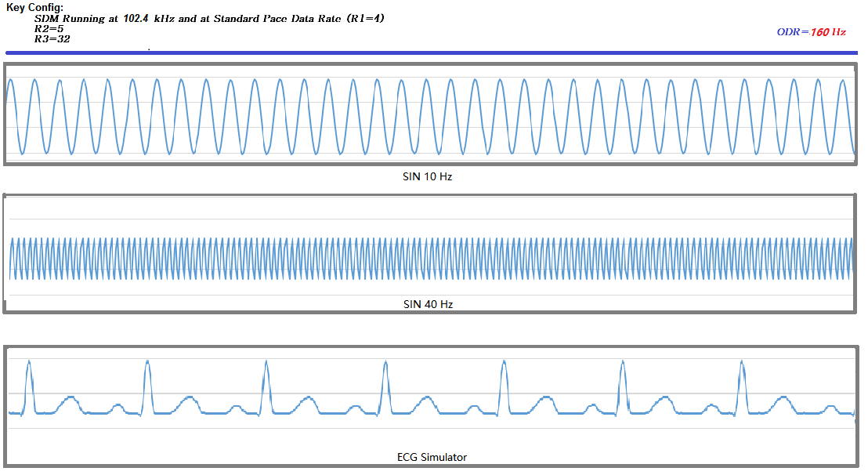Click the SIN 40 Hz caption
This screenshot has height=475, width=868.
point(428,304)
